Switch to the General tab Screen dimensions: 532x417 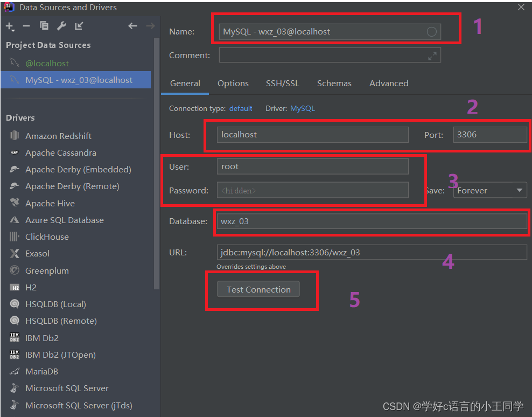(x=185, y=84)
